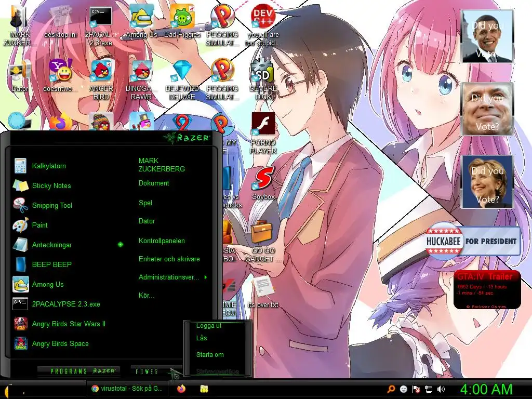Viewport: 532px width, 399px height.
Task: Open Angry Birds Star Wars II entry
Action: coord(68,324)
